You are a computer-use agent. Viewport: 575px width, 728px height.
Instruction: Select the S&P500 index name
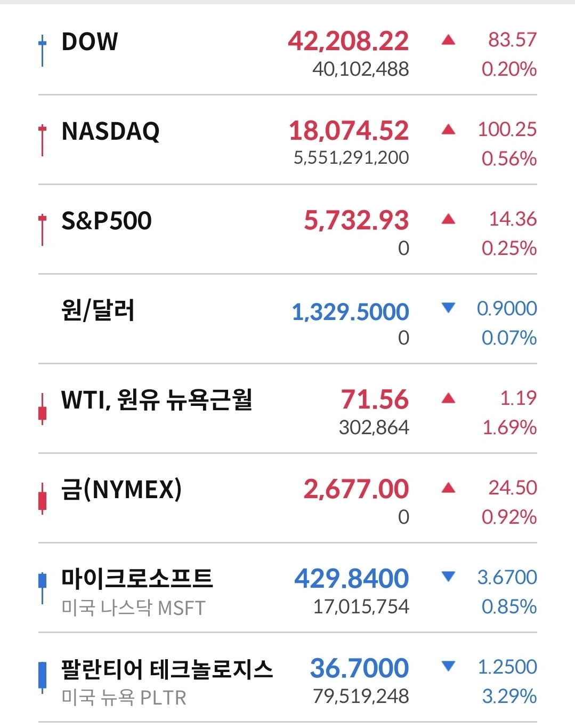tap(107, 221)
